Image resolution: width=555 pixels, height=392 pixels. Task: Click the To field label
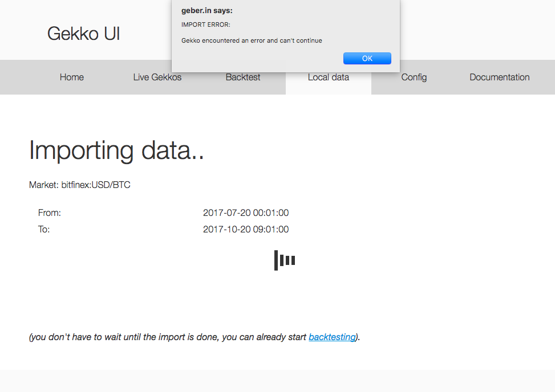(44, 229)
